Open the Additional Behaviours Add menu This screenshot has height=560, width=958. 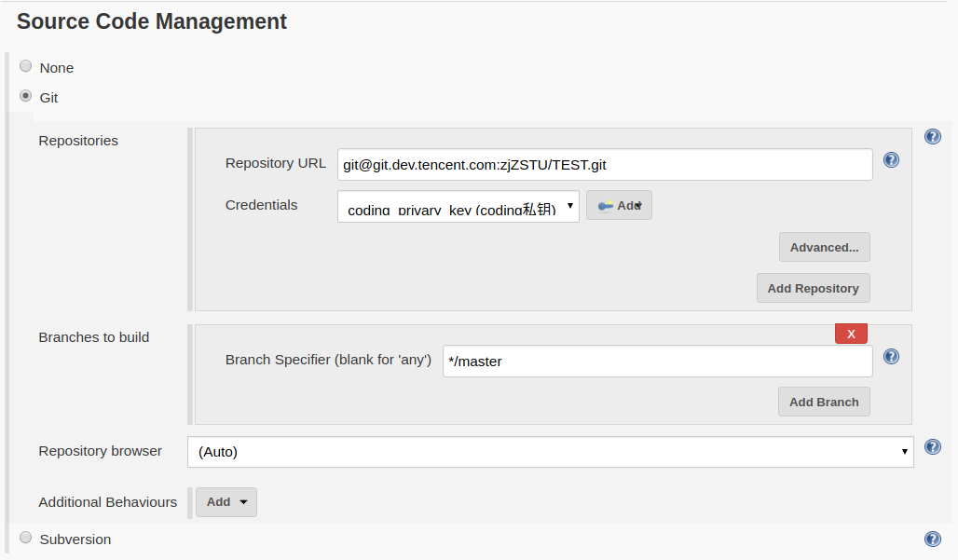pos(226,502)
